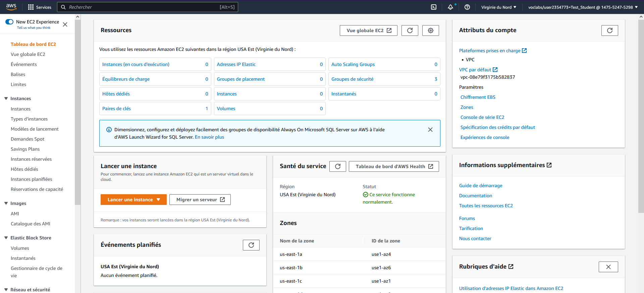This screenshot has height=293, width=644.
Task: Open Instances (en cours d'exécution) resource
Action: coord(136,64)
